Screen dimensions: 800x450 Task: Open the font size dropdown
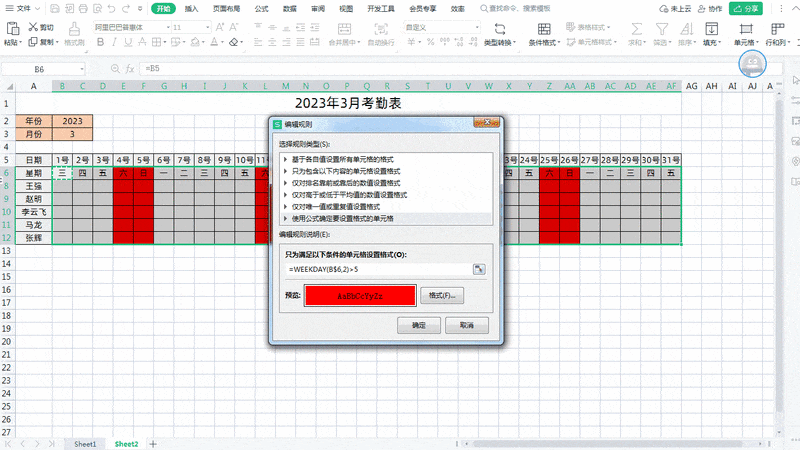point(208,27)
